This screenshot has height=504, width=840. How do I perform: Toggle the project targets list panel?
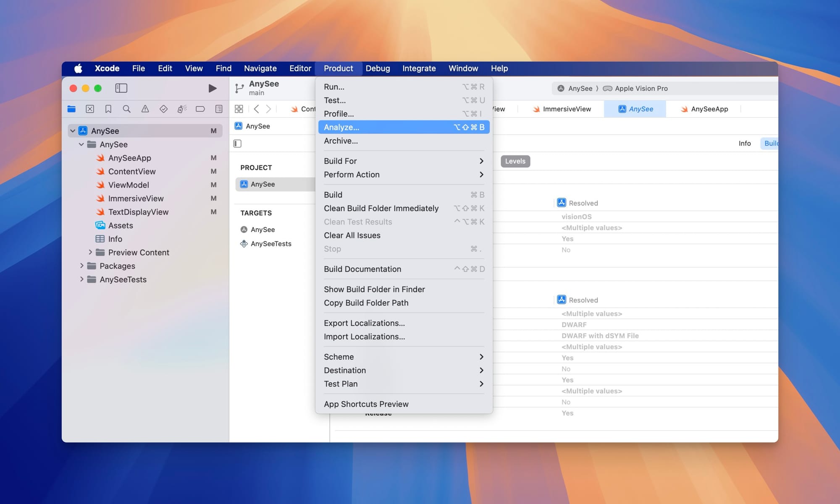coord(237,144)
